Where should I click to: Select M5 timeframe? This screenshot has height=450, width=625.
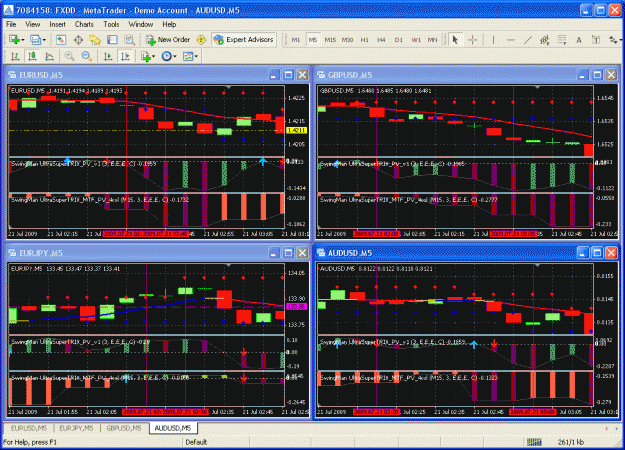(x=313, y=40)
